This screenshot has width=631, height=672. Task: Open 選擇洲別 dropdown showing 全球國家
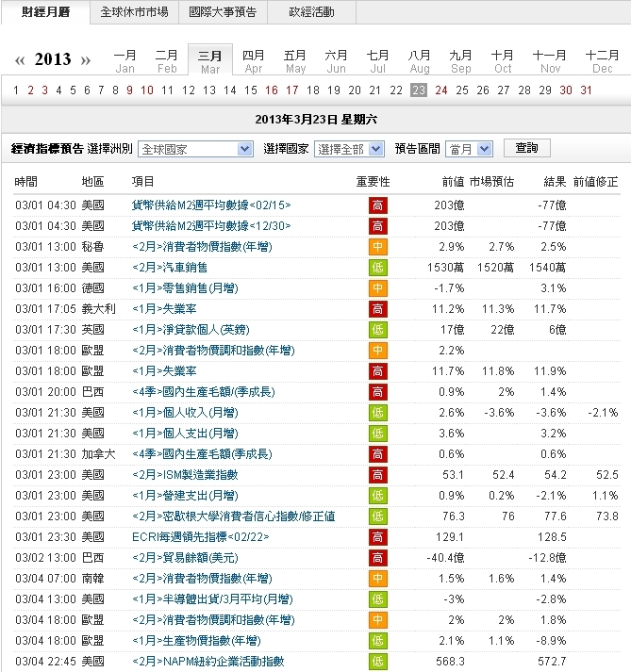(x=195, y=149)
